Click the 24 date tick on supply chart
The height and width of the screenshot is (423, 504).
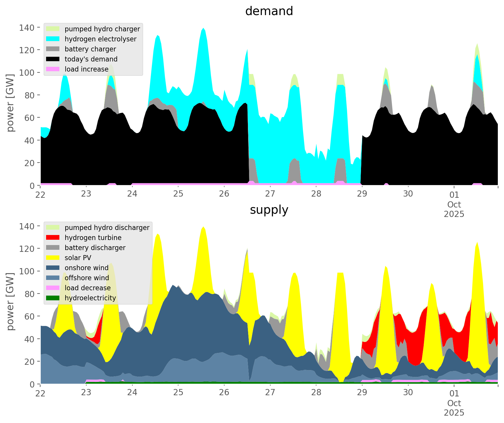coord(132,393)
